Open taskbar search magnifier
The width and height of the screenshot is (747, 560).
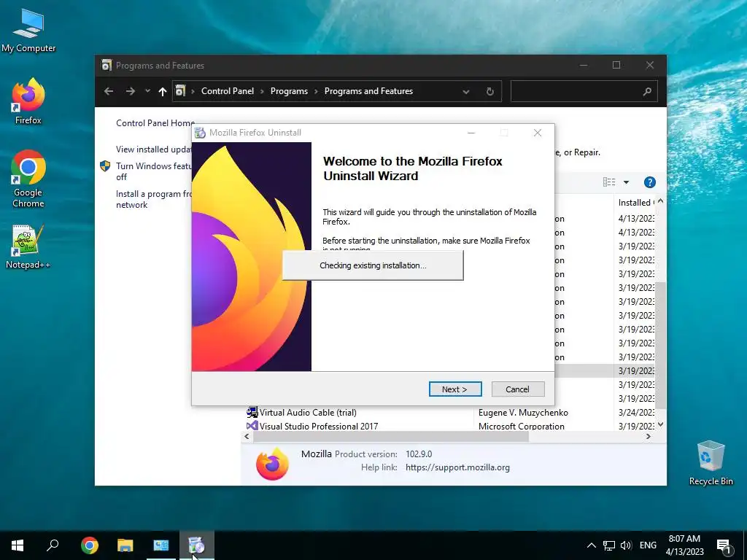[x=53, y=545]
